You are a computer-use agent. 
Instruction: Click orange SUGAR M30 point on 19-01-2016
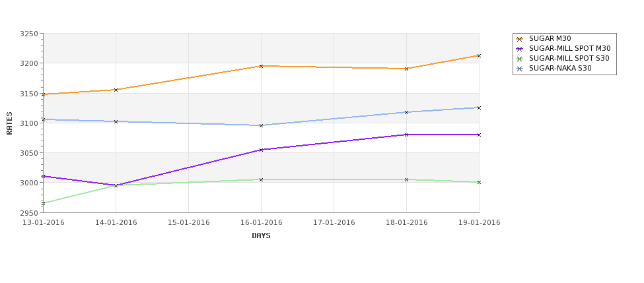pos(479,56)
